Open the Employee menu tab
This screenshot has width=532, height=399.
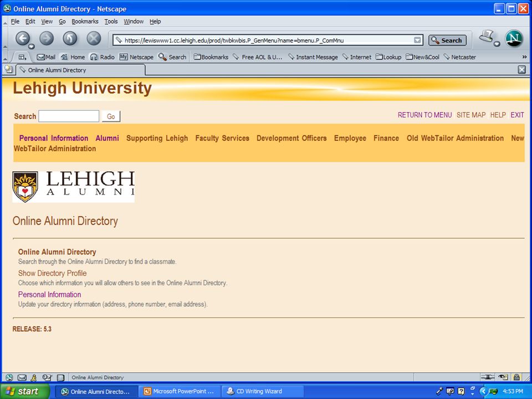(350, 138)
